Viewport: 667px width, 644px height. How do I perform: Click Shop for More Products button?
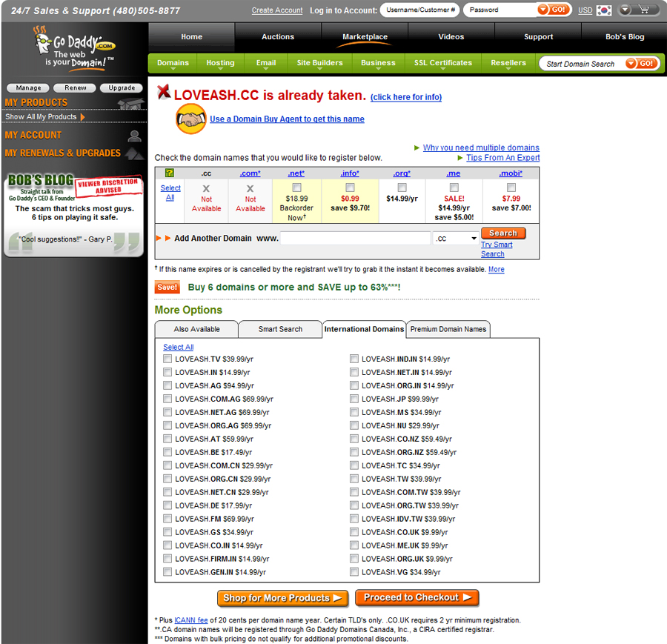[x=282, y=598]
